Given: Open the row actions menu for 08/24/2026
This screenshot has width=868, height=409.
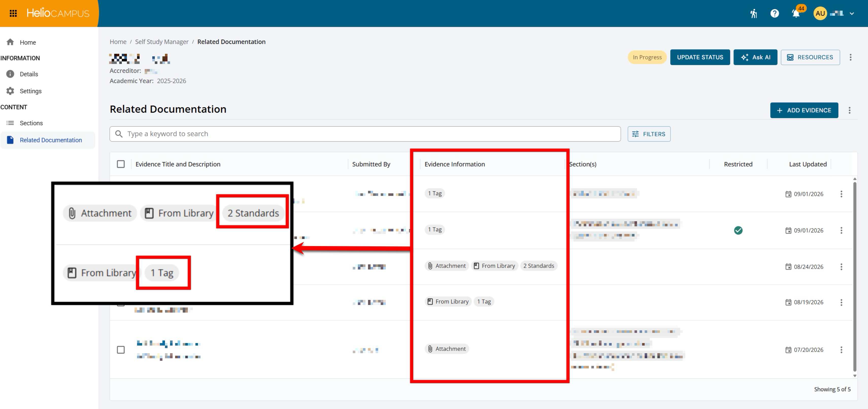Looking at the screenshot, I should coord(841,266).
